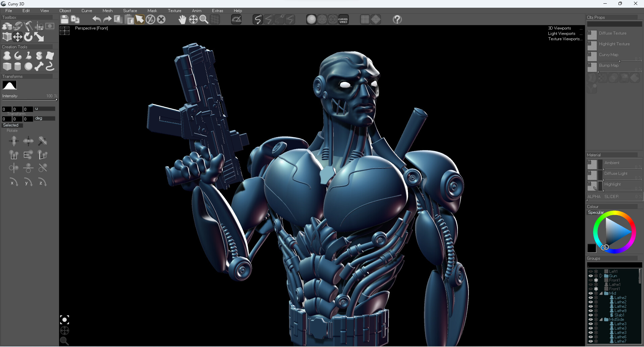Collapse the Mid group folder

601,293
